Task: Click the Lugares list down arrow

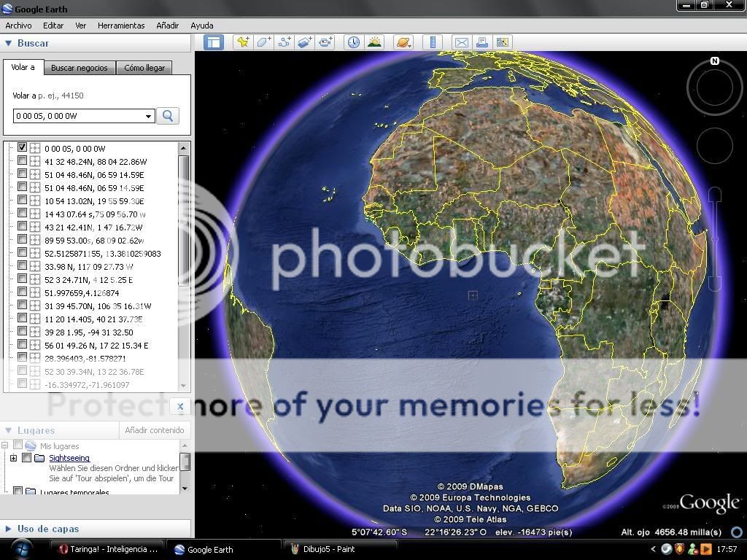Action: [x=185, y=488]
